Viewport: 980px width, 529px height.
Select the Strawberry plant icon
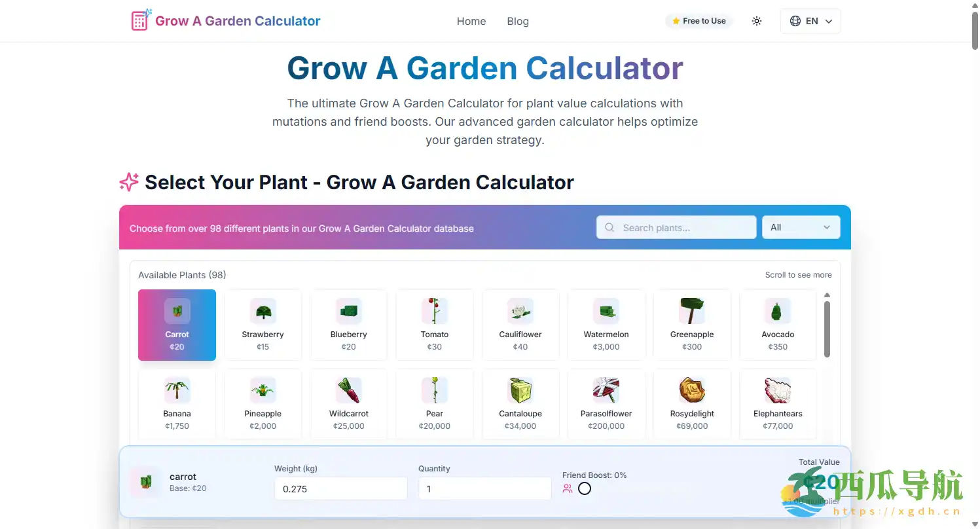click(x=263, y=312)
